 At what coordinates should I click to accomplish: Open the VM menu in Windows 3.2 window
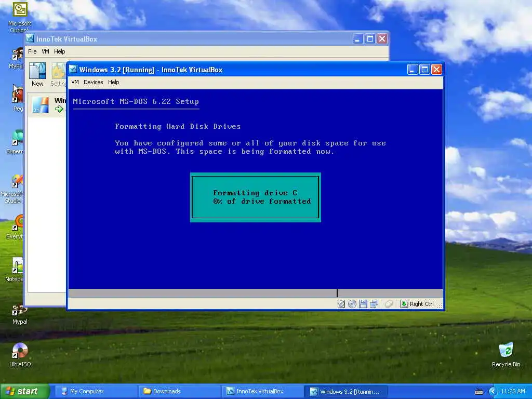75,82
